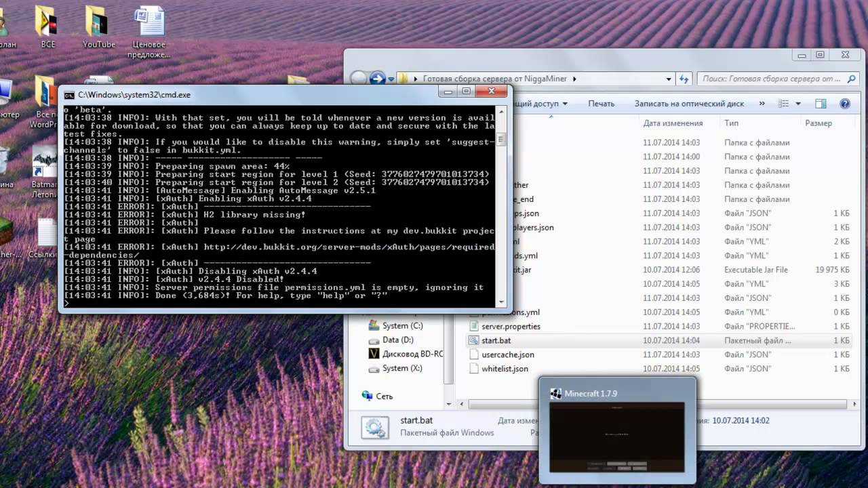Click the Файл "PROPERTIE..." type cell
This screenshot has height=488, width=868.
click(x=759, y=326)
